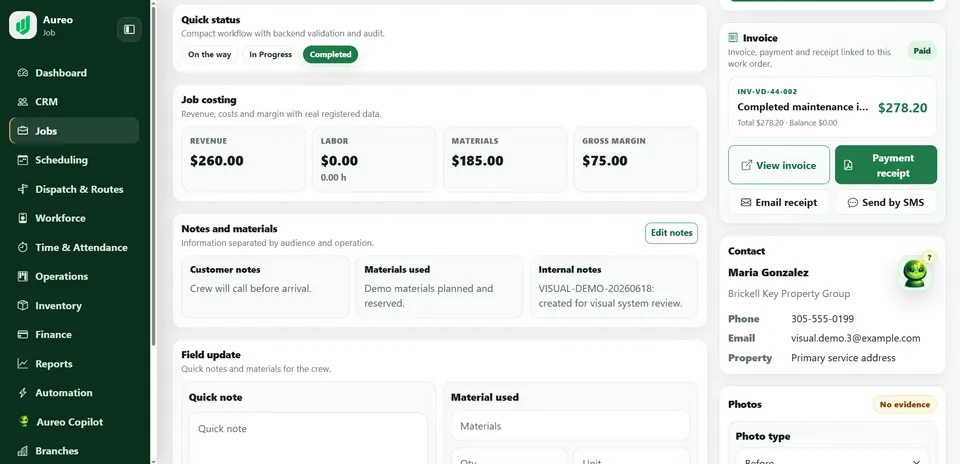Click the PDF icon on Payment receipt
960x464 pixels.
[848, 165]
